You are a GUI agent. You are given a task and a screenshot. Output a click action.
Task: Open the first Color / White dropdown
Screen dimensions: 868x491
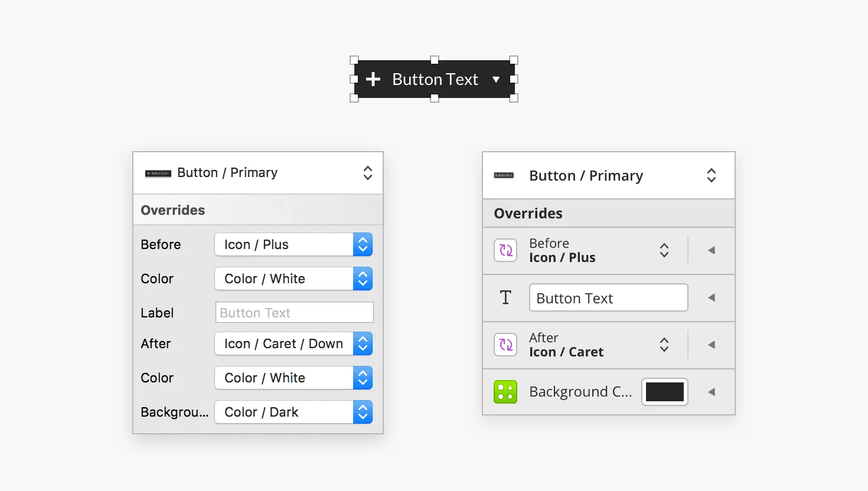pyautogui.click(x=293, y=279)
